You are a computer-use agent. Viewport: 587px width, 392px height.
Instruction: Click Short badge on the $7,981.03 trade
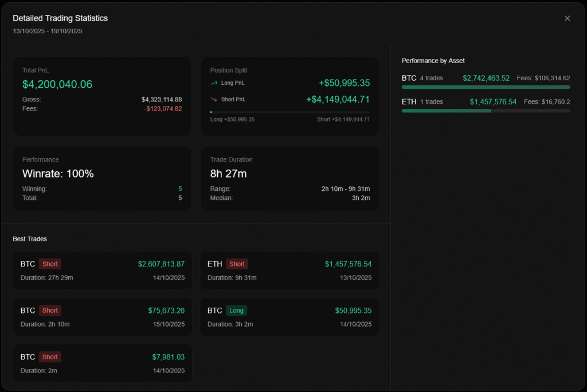[50, 357]
